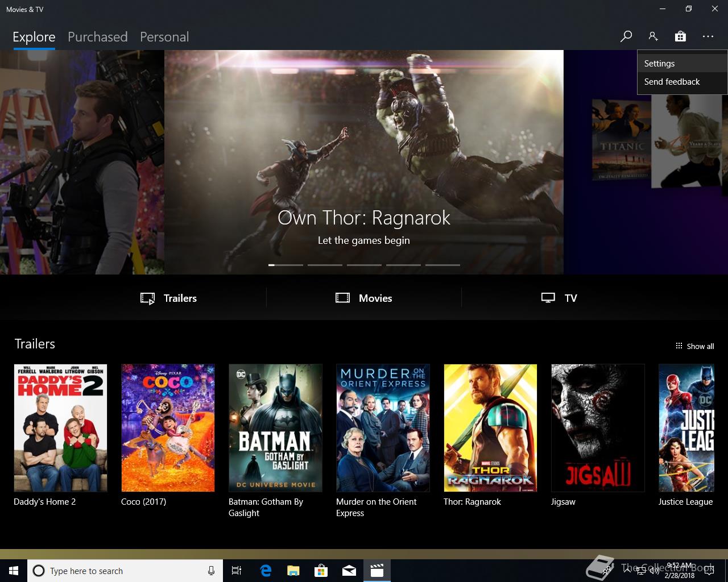The width and height of the screenshot is (728, 582).
Task: Switch to the Personal tab
Action: (164, 37)
